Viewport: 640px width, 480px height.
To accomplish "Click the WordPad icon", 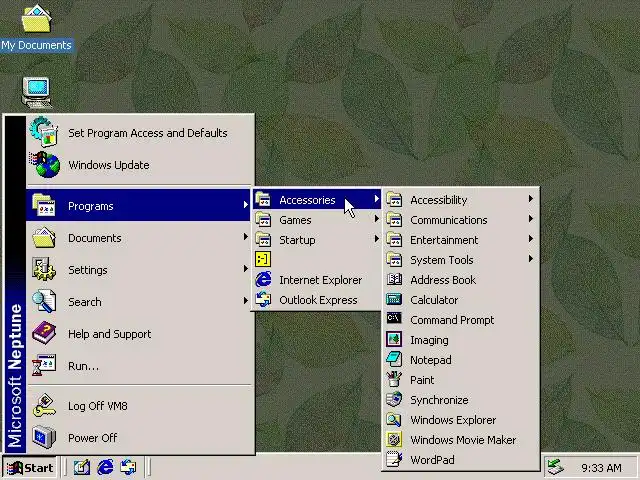I will pos(394,460).
